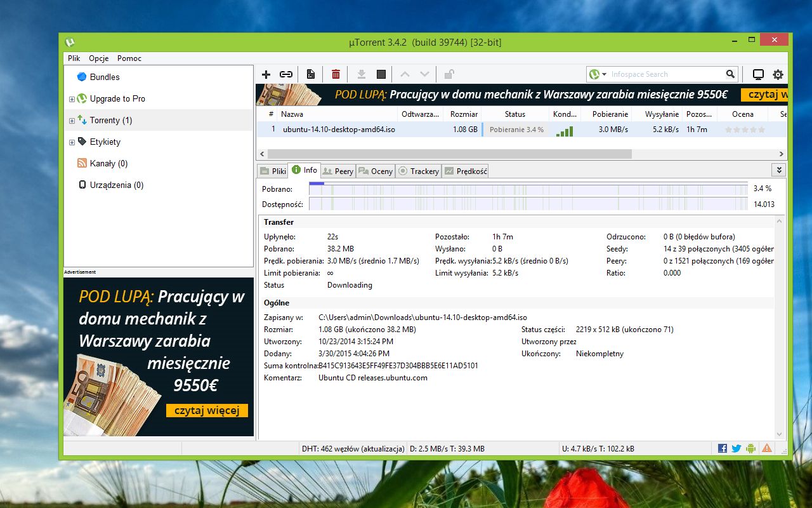
Task: Click the Unlock Bundle padlock icon
Action: 449,74
